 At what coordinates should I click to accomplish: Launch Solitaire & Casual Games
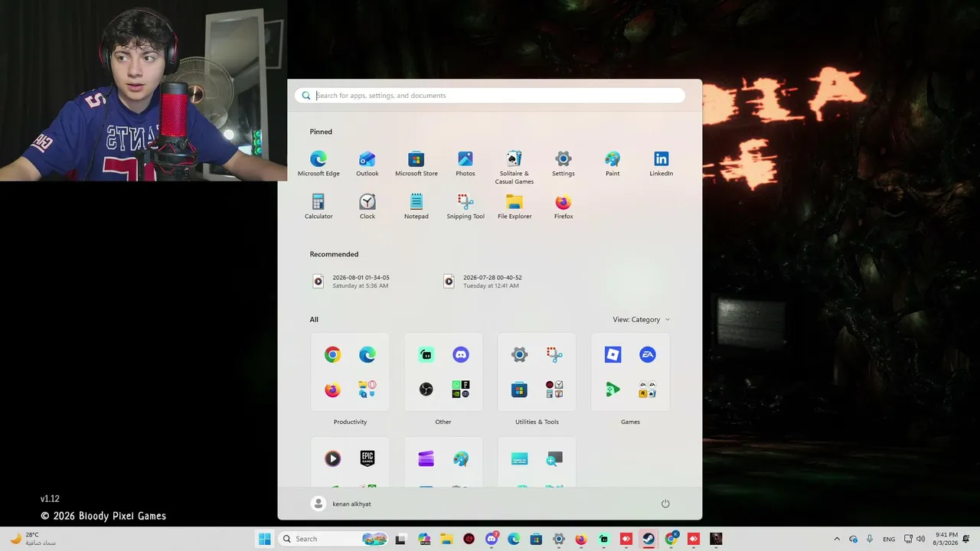click(x=514, y=168)
